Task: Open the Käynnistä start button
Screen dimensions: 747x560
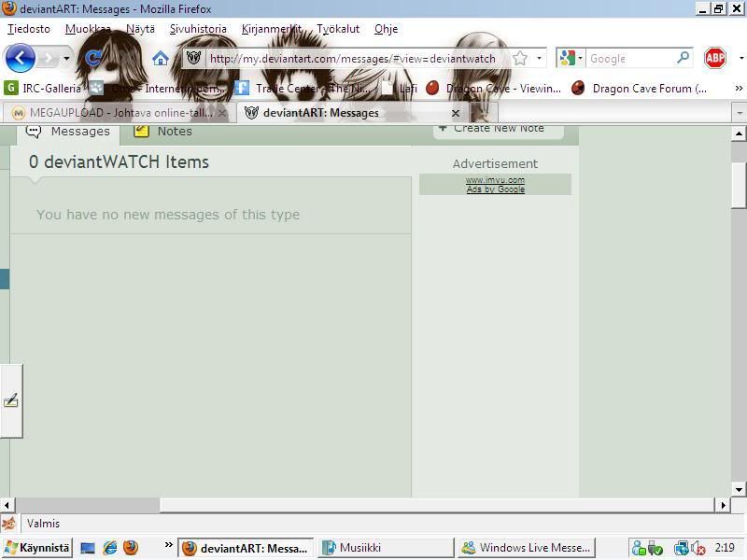Action: point(37,548)
